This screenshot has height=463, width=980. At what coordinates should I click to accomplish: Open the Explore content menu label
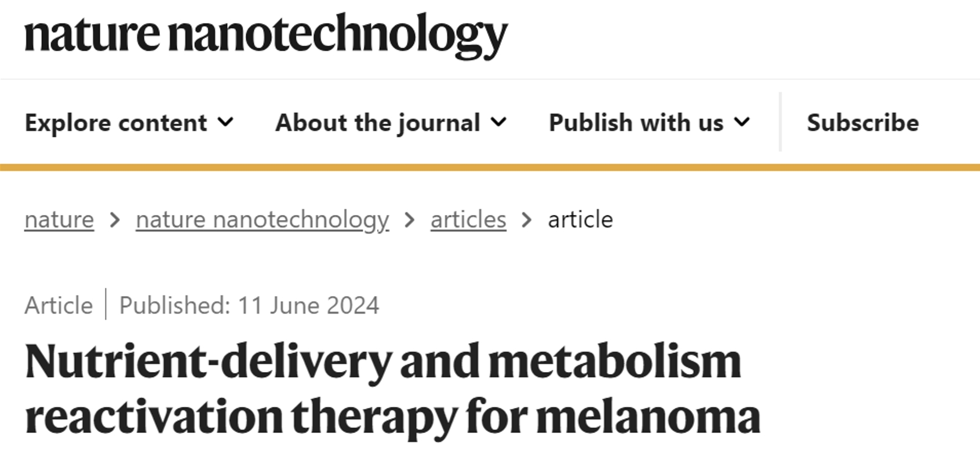tap(116, 123)
